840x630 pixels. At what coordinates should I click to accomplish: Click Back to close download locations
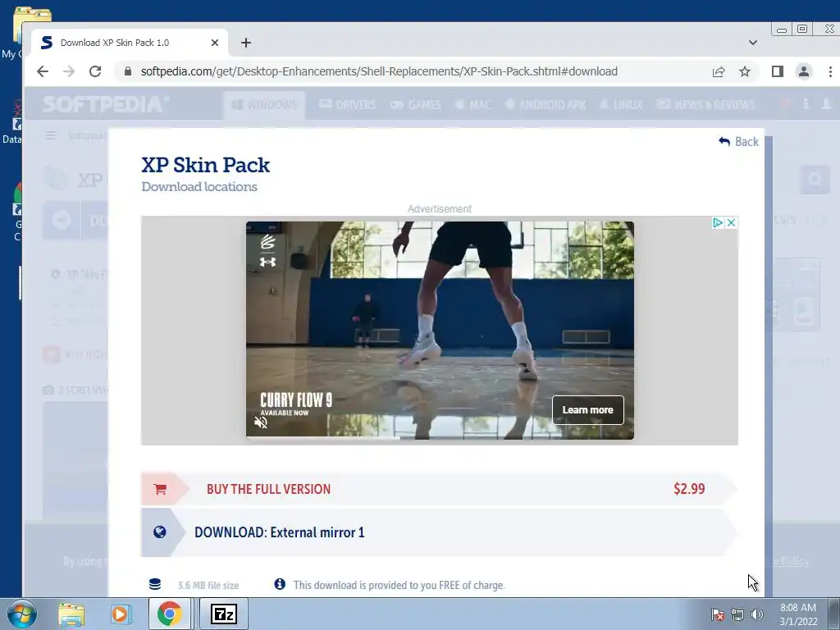pyautogui.click(x=738, y=141)
